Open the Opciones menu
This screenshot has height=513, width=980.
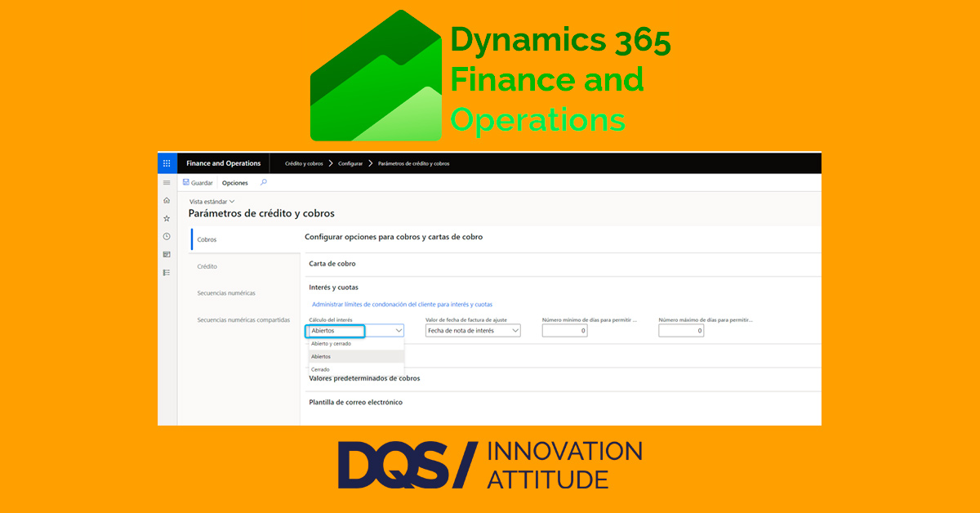(x=235, y=182)
